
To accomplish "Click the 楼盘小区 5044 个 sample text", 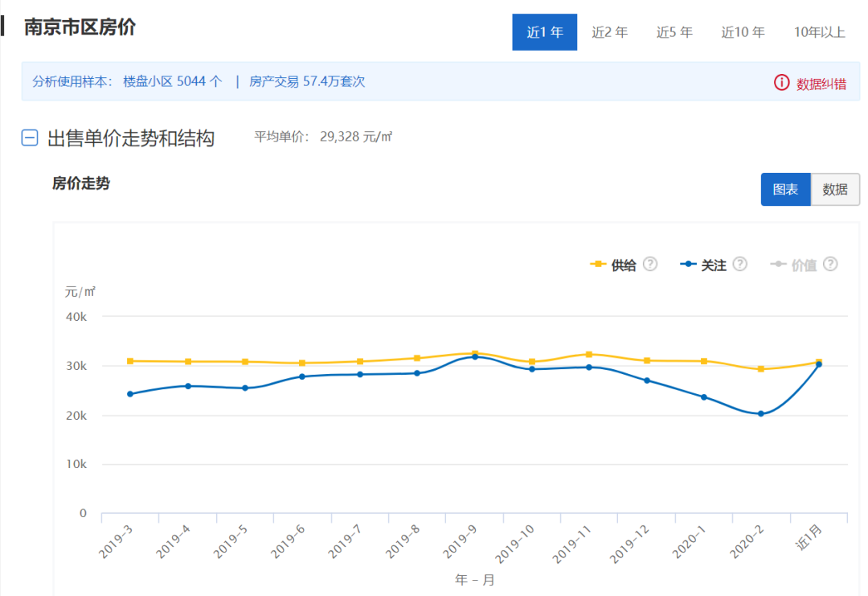I will (172, 81).
